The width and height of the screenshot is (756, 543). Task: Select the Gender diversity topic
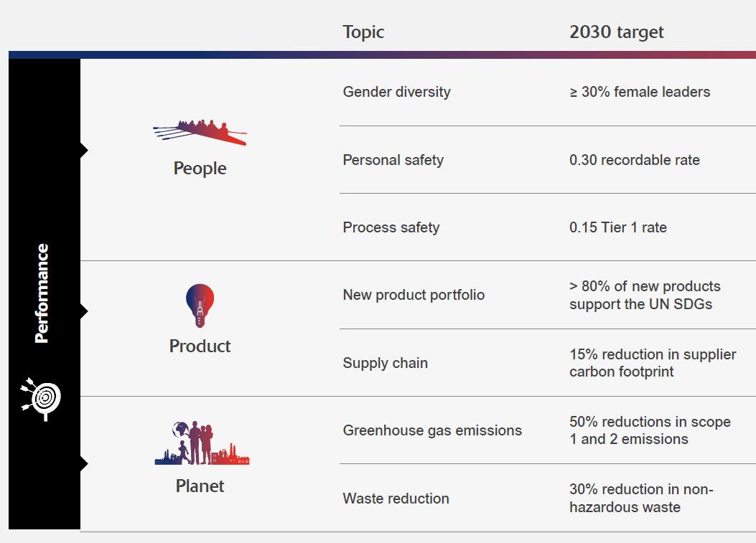click(x=396, y=92)
